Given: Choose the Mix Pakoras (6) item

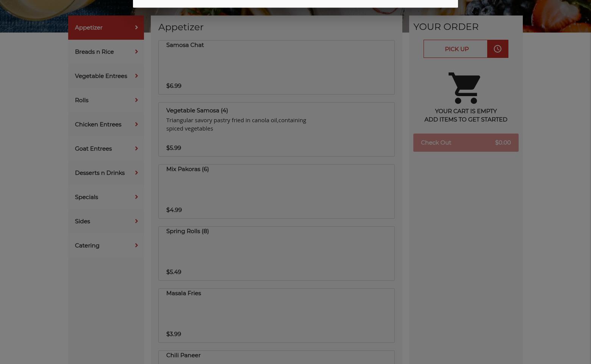Looking at the screenshot, I should (276, 191).
